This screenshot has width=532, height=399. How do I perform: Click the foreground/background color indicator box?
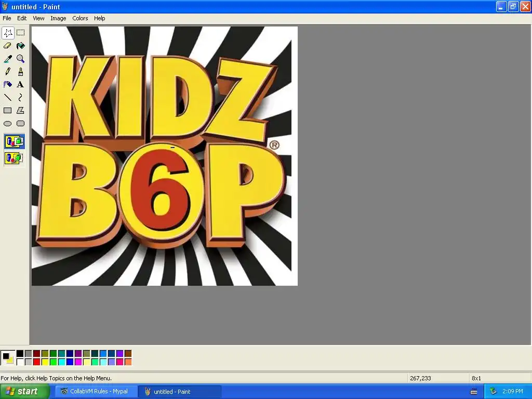8,357
